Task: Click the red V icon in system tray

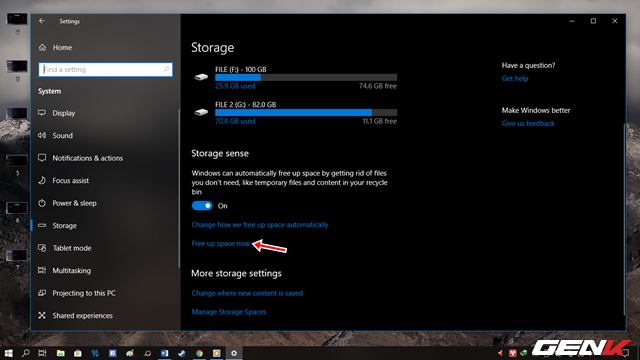Action: coord(513,353)
